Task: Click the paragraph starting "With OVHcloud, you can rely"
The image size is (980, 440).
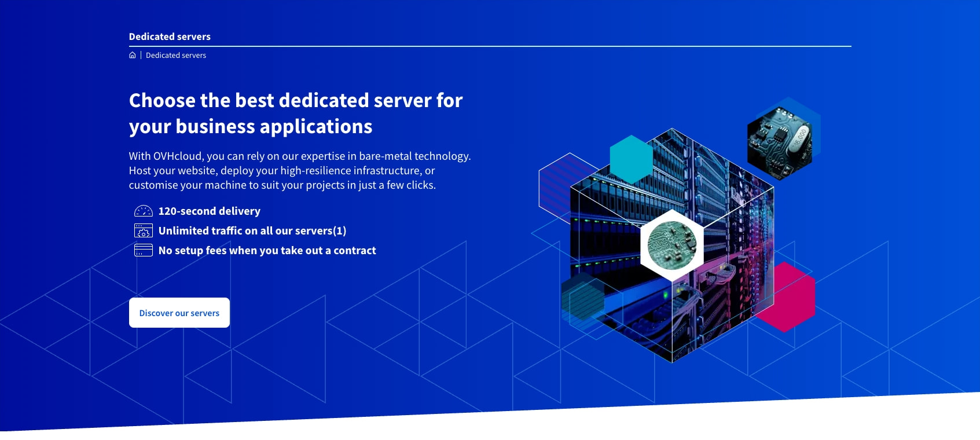Action: [300, 170]
